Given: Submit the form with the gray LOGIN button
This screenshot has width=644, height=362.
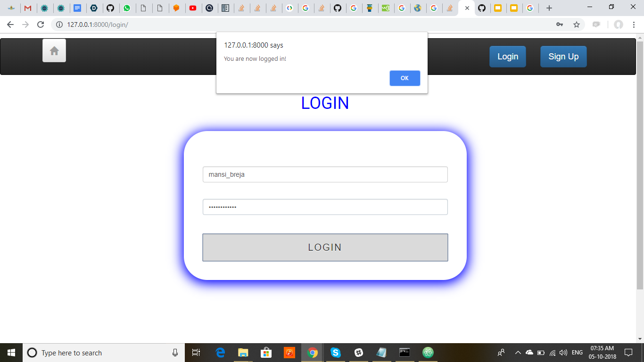Looking at the screenshot, I should click(325, 247).
